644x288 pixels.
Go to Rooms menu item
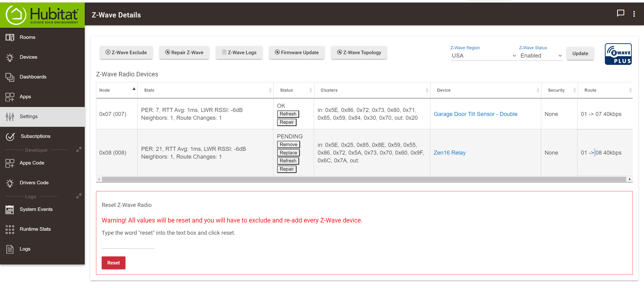[42, 37]
